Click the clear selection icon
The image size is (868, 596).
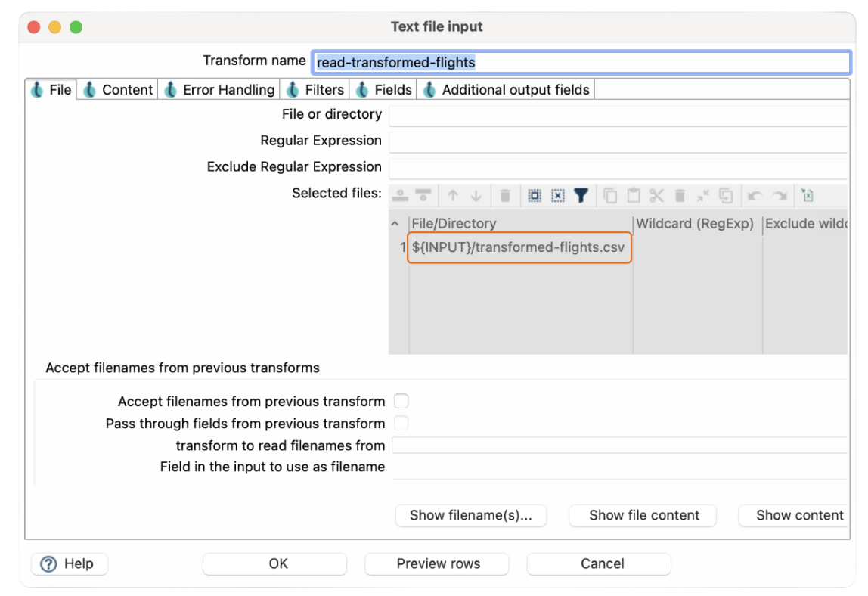point(558,196)
